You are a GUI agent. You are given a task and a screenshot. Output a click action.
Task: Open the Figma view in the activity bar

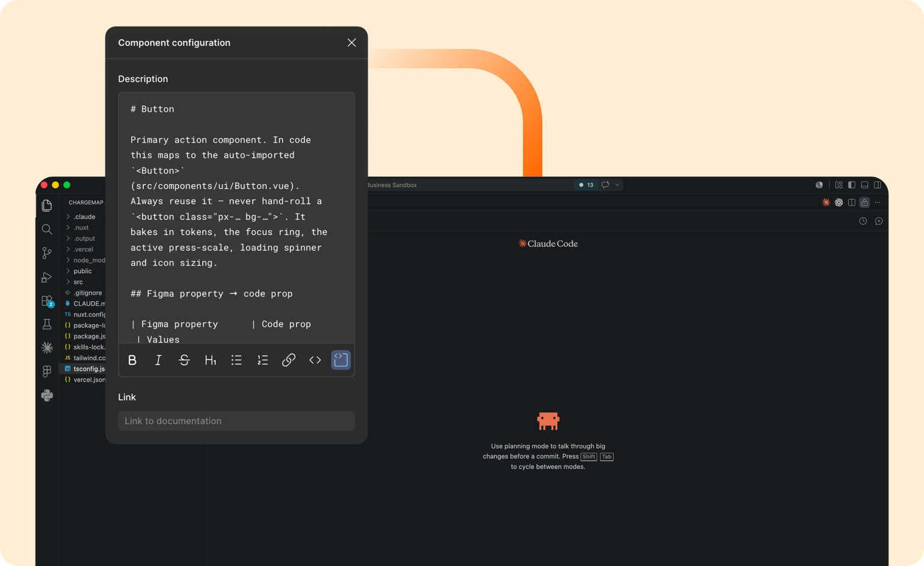click(x=47, y=371)
